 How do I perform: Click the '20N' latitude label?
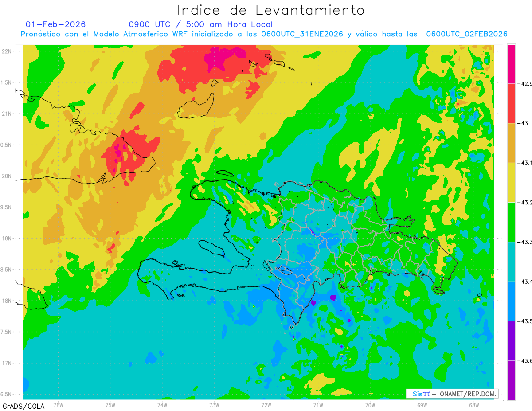tap(8, 176)
